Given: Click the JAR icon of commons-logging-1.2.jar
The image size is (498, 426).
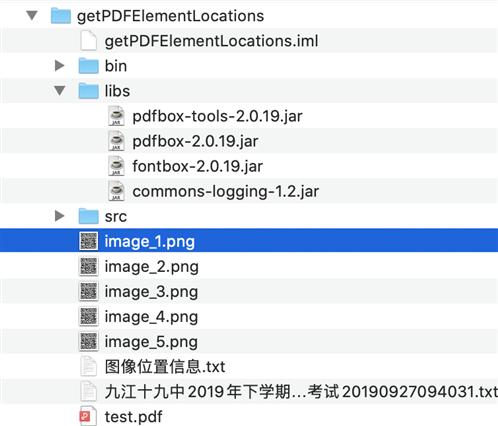Looking at the screenshot, I should pos(116,191).
